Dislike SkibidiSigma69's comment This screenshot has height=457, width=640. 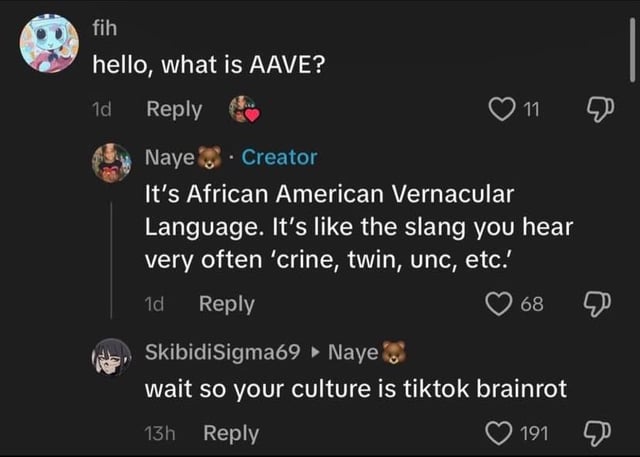click(x=597, y=433)
